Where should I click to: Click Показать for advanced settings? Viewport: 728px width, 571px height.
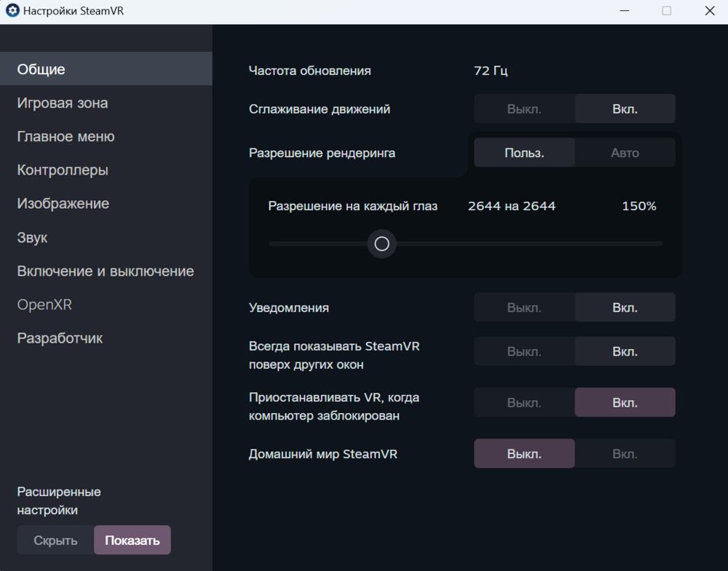click(x=132, y=540)
